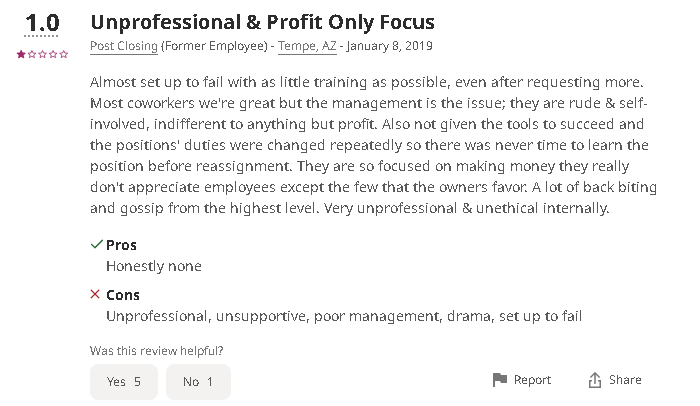
Task: Mark the review helpful with Yes
Action: (x=123, y=382)
